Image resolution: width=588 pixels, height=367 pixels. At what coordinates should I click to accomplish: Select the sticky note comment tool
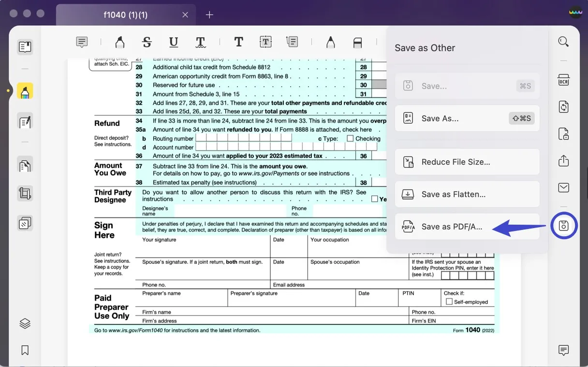coord(82,42)
